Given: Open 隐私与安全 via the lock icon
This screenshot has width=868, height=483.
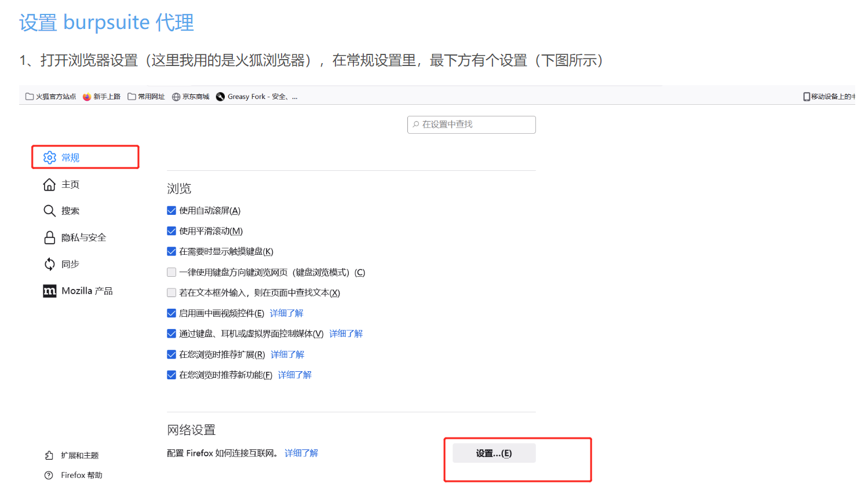Looking at the screenshot, I should 50,237.
